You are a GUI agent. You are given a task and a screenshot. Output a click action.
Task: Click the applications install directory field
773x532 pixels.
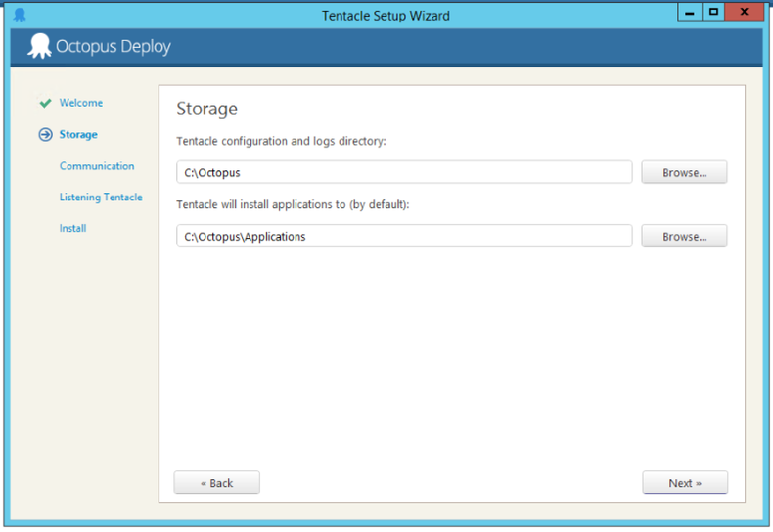coord(404,236)
